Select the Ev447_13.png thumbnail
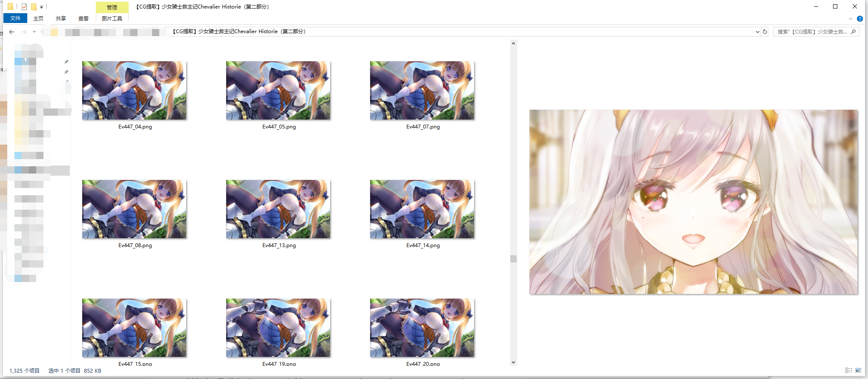 (x=278, y=209)
